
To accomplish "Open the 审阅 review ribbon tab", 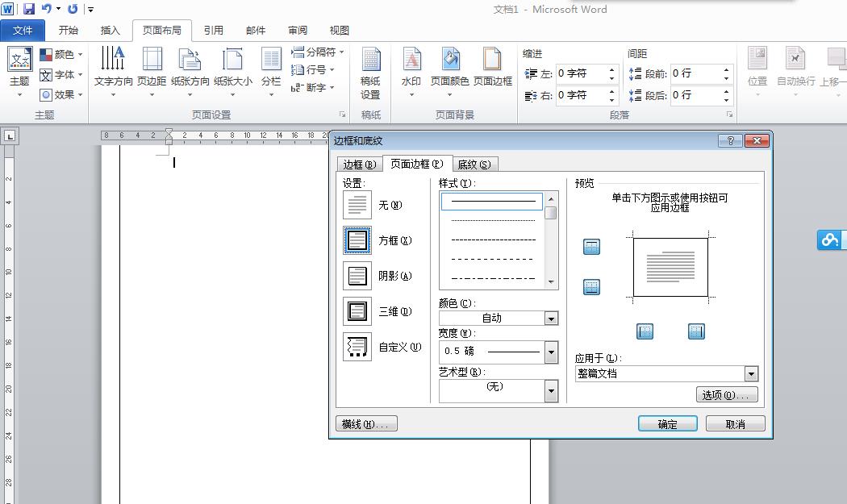I will pos(298,31).
